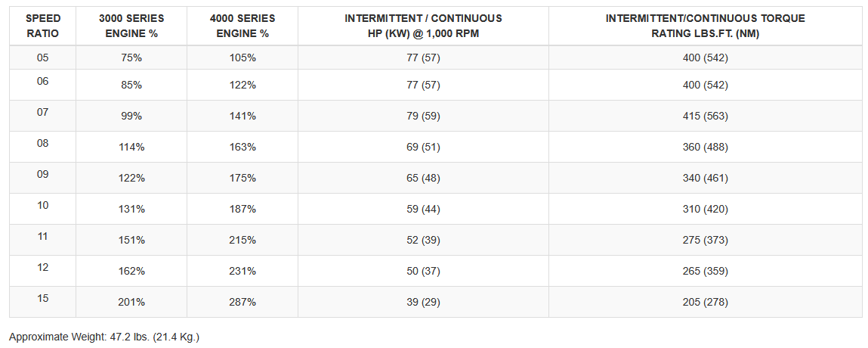This screenshot has height=348, width=868.
Task: Click the 4000 SERIES ENGINE % header
Action: click(242, 26)
